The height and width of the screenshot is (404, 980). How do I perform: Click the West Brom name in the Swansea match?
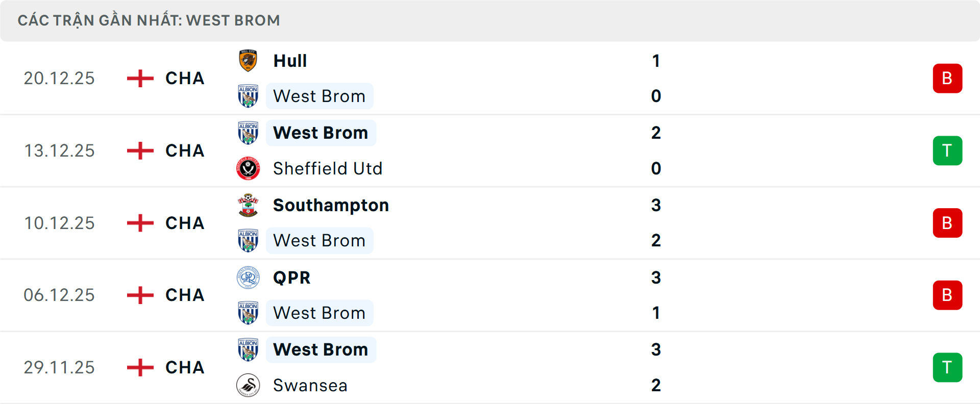point(321,349)
